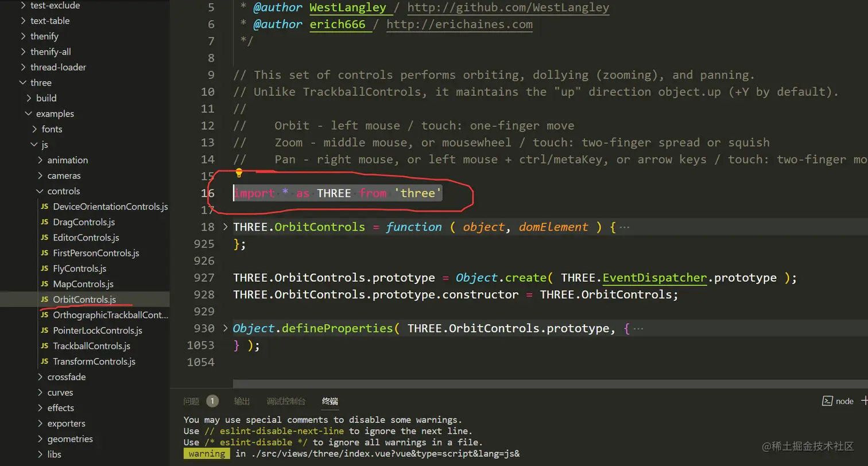
Task: Collapse the examples folder
Action: coord(29,114)
